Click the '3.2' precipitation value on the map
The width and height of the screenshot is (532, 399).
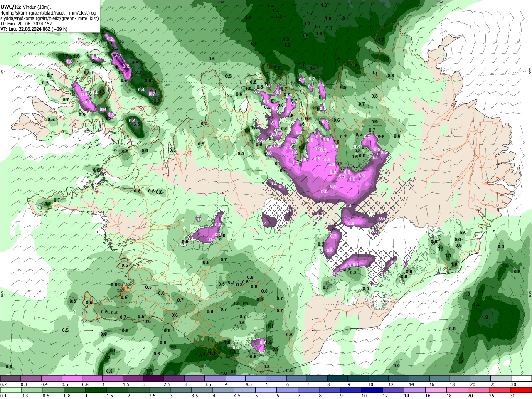click(x=126, y=66)
